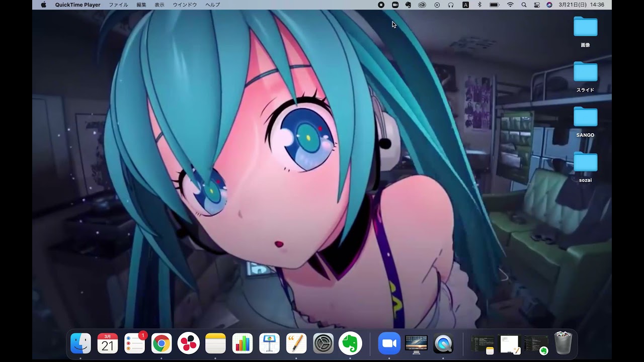Click the Evernote elephant menu bar icon
This screenshot has width=644, height=362.
pos(408,5)
